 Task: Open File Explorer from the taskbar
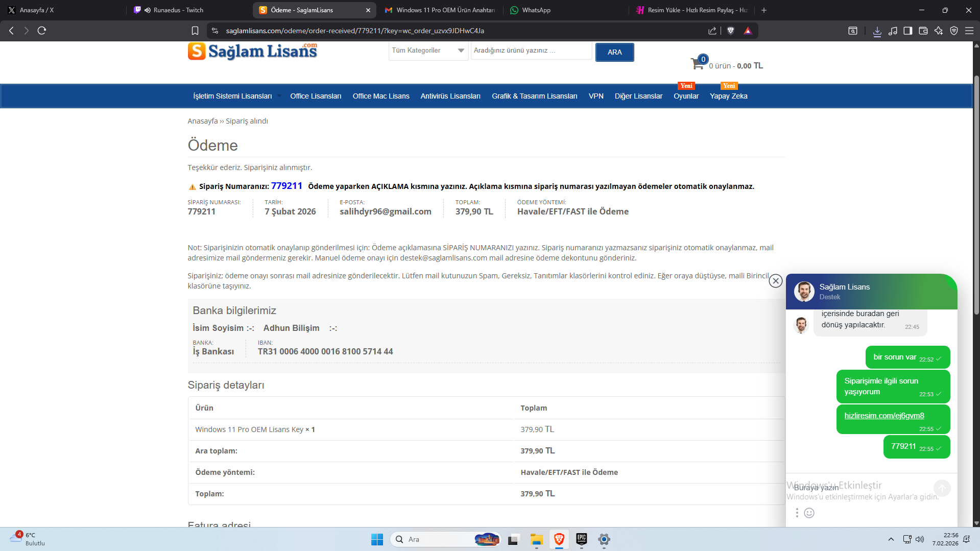[536, 539]
